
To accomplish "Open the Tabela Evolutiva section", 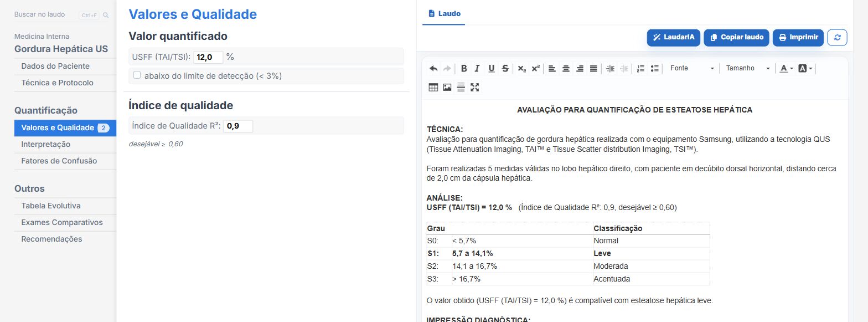I will (65, 206).
